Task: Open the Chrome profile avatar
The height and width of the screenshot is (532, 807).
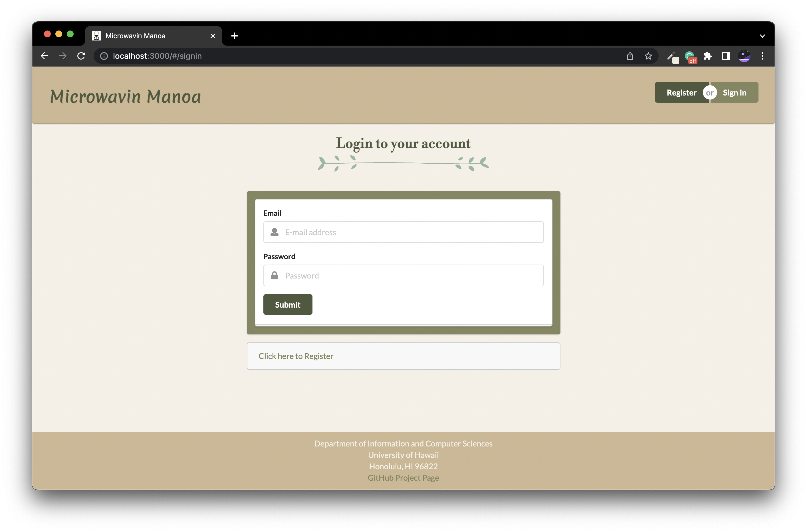Action: click(744, 56)
